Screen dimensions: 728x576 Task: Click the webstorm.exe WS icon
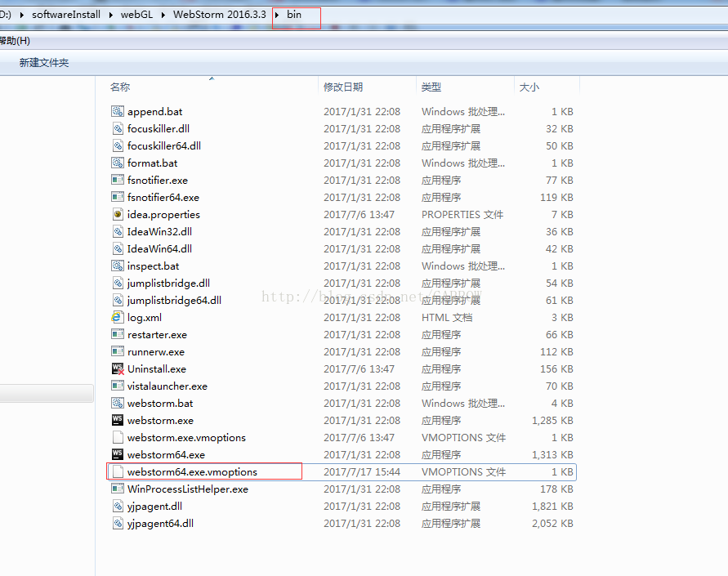coord(118,421)
